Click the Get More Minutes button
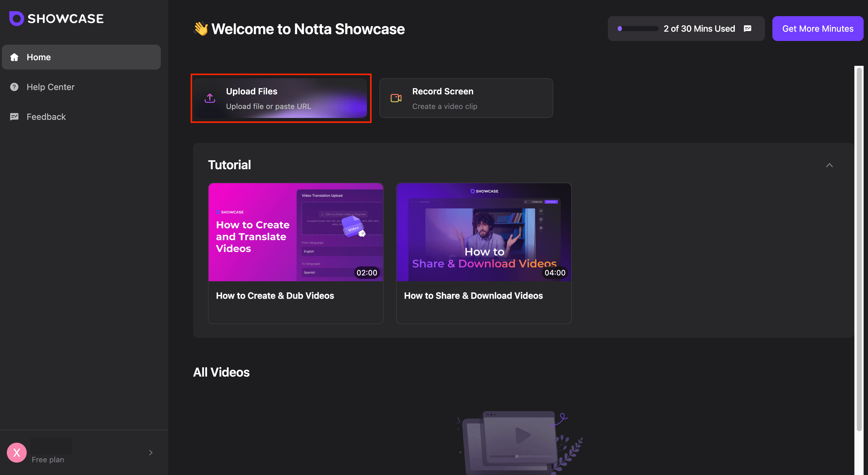This screenshot has width=868, height=475. tap(817, 29)
